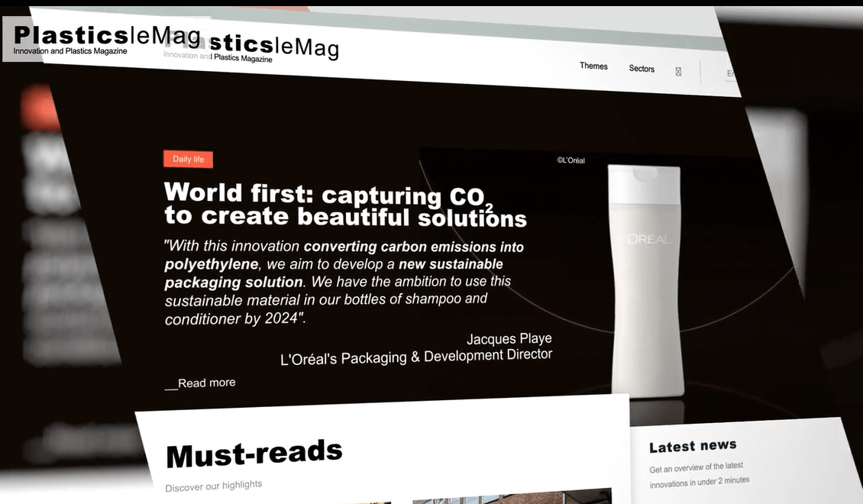Viewport: 863px width, 504px height.
Task: Click "Get an overview of the latest innovations" text
Action: click(x=697, y=473)
